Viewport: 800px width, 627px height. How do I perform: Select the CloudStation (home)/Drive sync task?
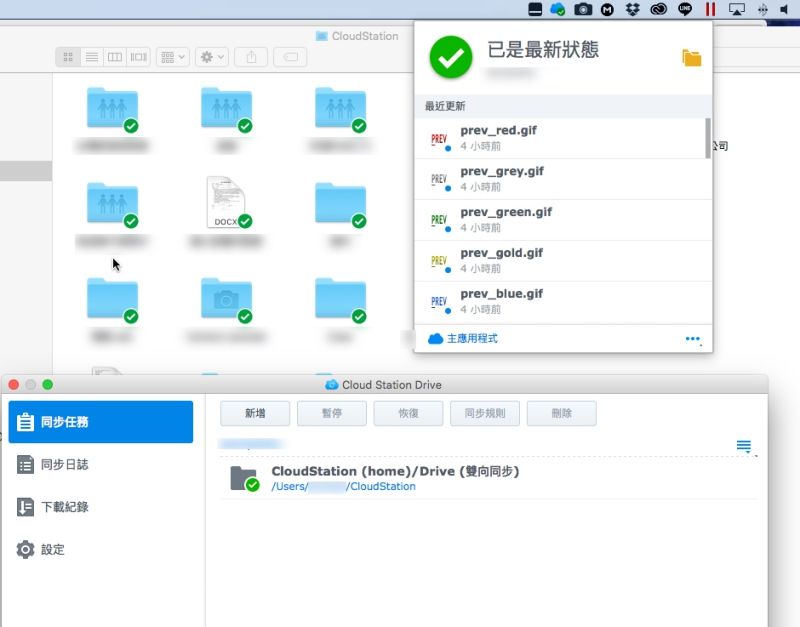(x=488, y=478)
